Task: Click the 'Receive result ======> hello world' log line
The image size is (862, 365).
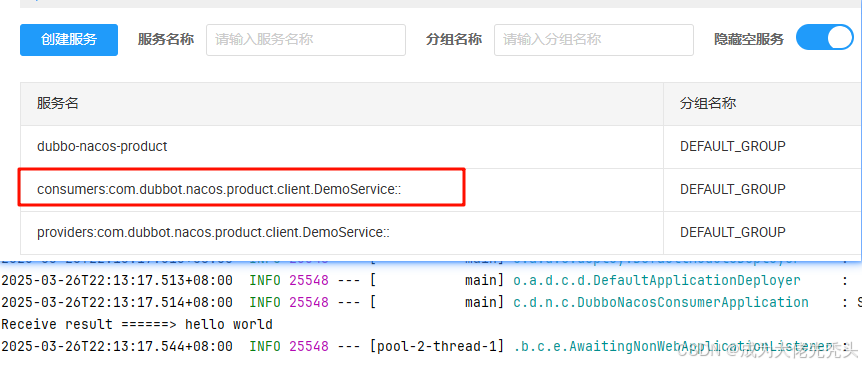Action: coord(137,324)
